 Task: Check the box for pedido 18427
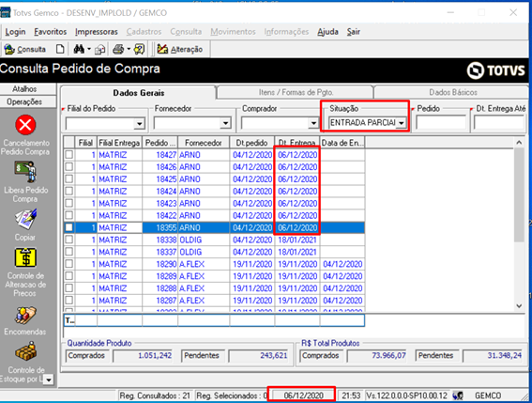(x=69, y=155)
